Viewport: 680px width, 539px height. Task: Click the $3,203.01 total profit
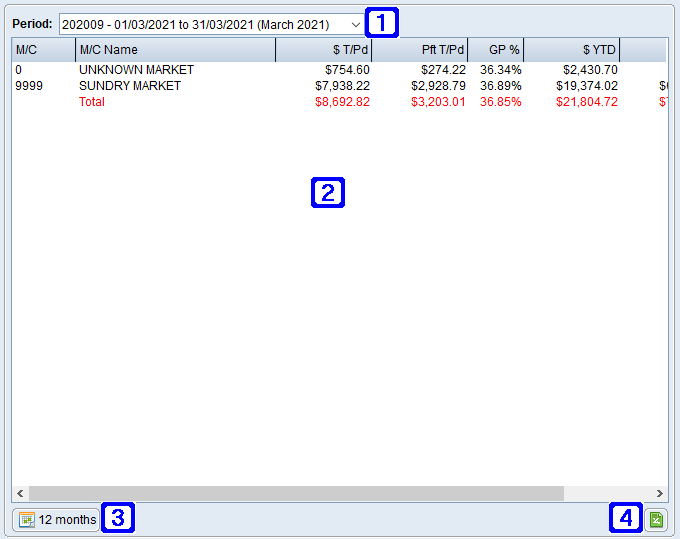click(438, 102)
